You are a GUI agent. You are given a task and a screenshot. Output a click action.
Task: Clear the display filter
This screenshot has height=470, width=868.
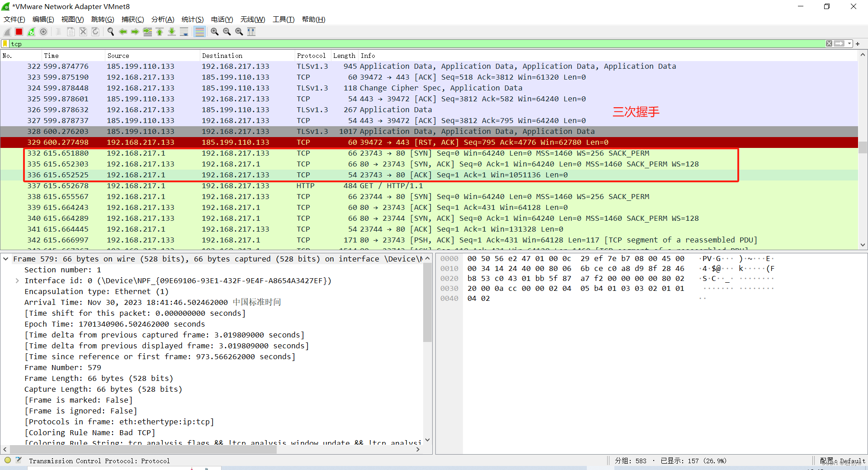[x=829, y=44]
